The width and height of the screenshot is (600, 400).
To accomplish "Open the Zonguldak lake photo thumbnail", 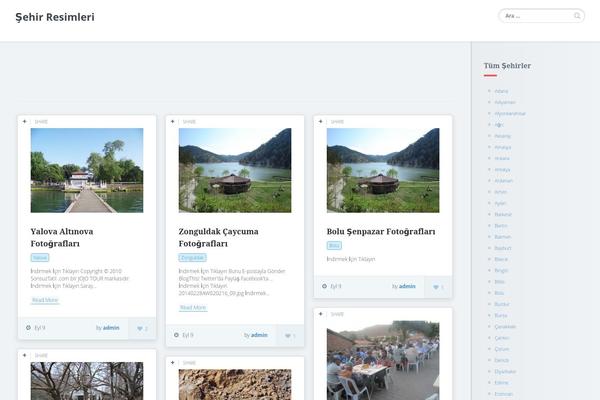I will click(235, 170).
